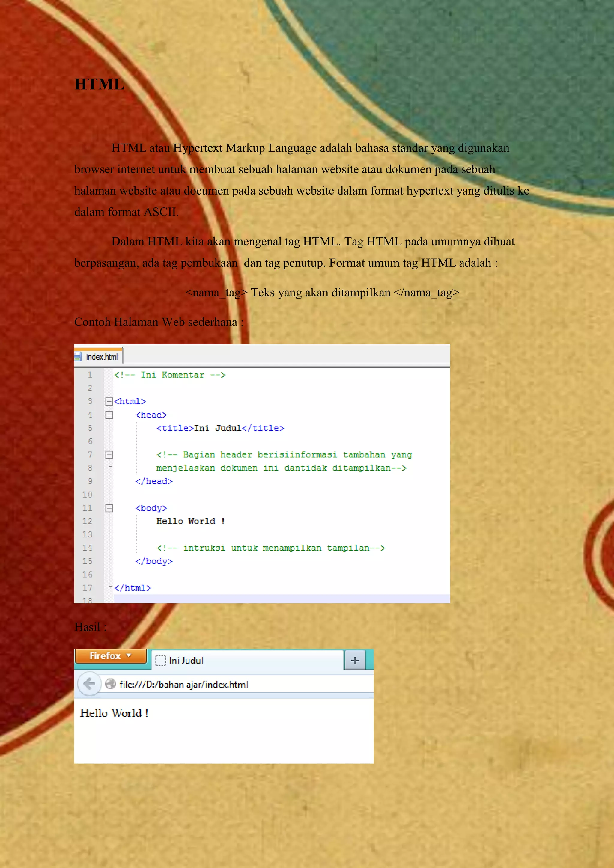Click the "<!-- Ini Komentar -->" code line
This screenshot has height=868, width=614.
(x=170, y=375)
